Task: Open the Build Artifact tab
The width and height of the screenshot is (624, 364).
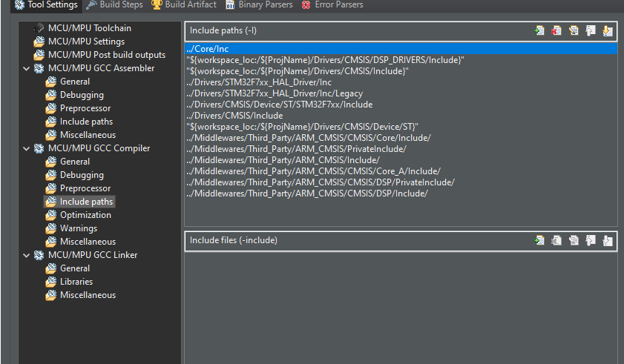Action: click(184, 5)
